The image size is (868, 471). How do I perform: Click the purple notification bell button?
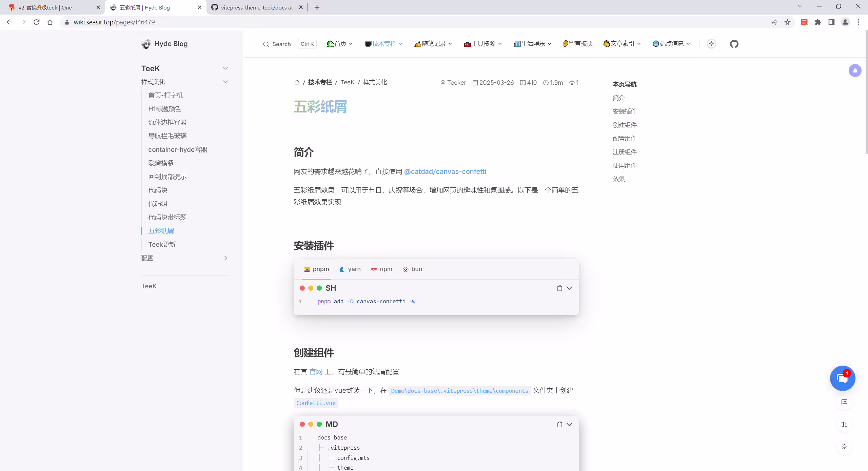click(855, 70)
